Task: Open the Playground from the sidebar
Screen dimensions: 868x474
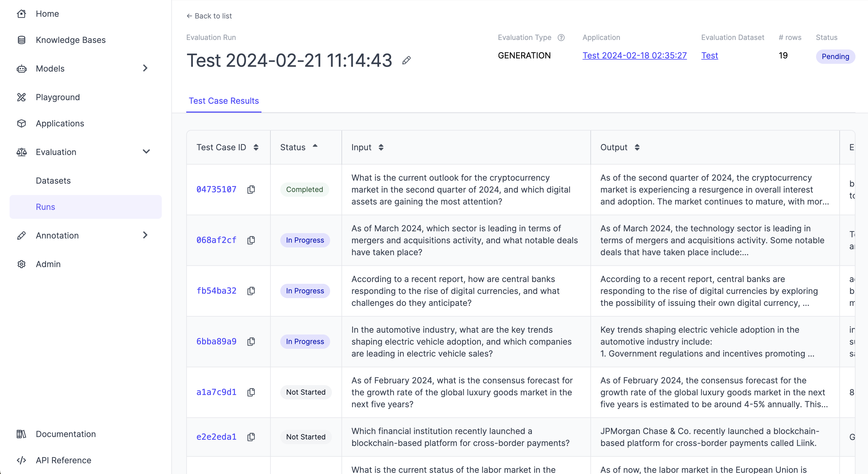Action: tap(58, 97)
